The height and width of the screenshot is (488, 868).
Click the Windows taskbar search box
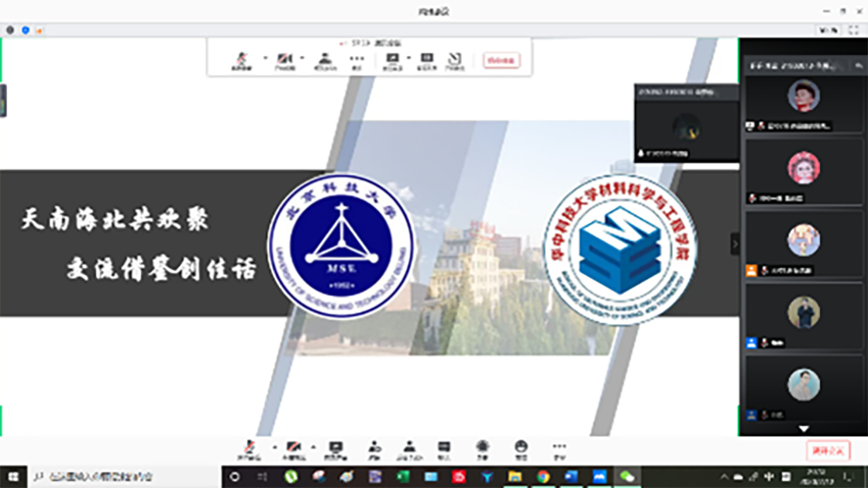125,476
